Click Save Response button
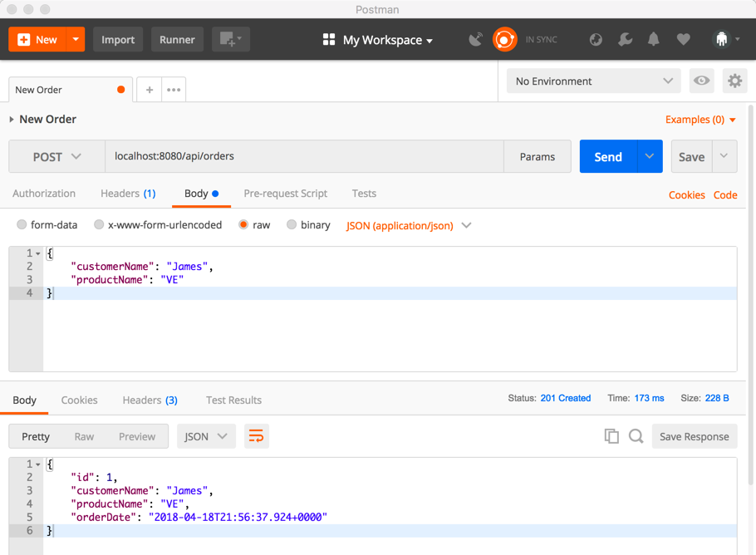The width and height of the screenshot is (756, 555). 695,436
